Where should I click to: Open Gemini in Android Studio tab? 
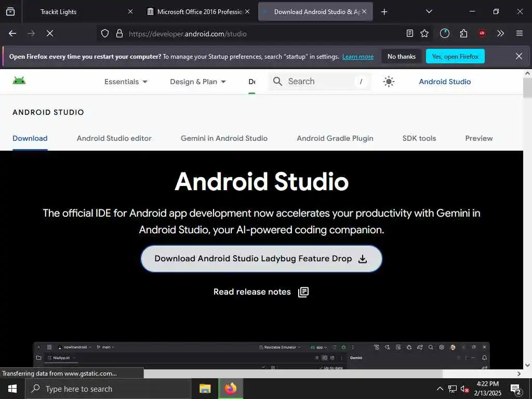(224, 138)
